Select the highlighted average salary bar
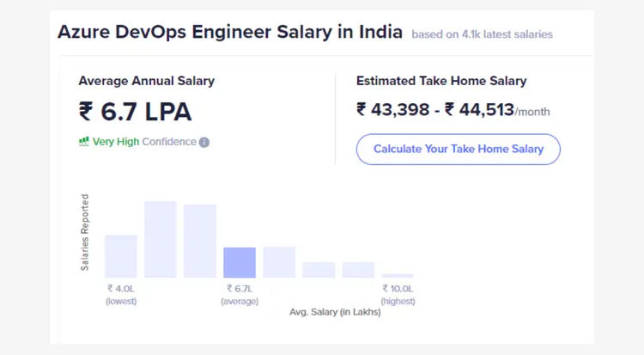Image resolution: width=644 pixels, height=355 pixels. pos(240,262)
